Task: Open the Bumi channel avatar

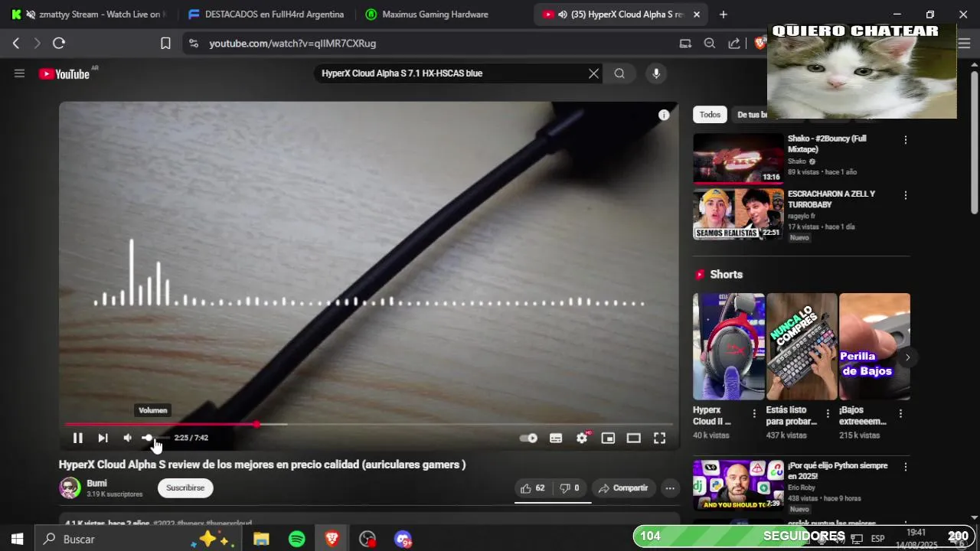Action: (70, 488)
